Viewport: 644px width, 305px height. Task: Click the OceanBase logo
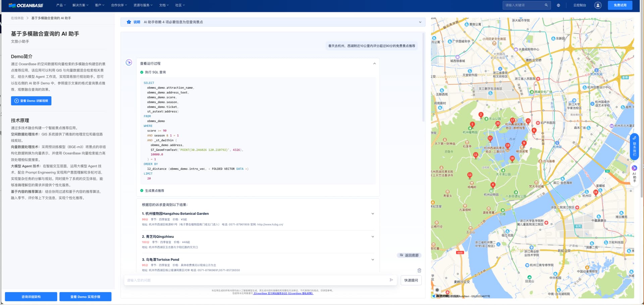(26, 5)
